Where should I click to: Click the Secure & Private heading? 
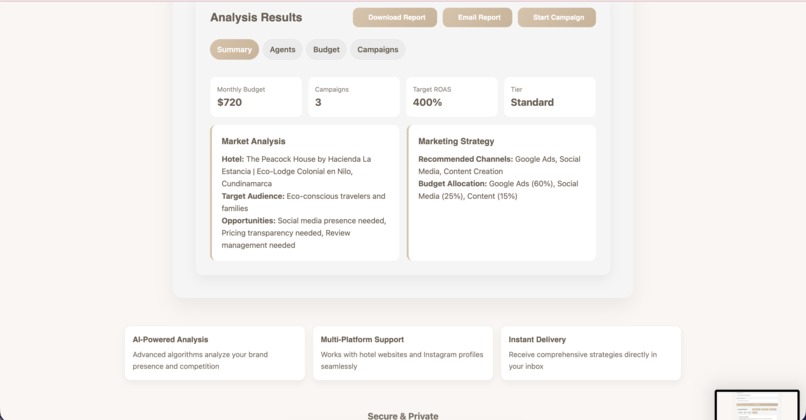pyautogui.click(x=403, y=415)
